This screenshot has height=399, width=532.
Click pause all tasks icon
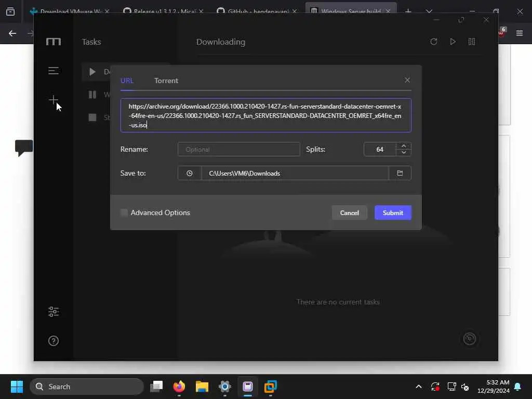pos(472,42)
